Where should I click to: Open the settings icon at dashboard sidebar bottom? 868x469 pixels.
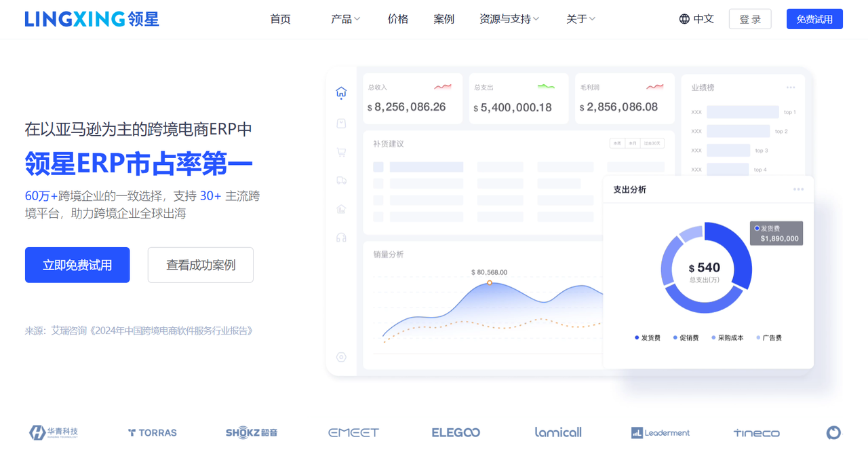(341, 357)
